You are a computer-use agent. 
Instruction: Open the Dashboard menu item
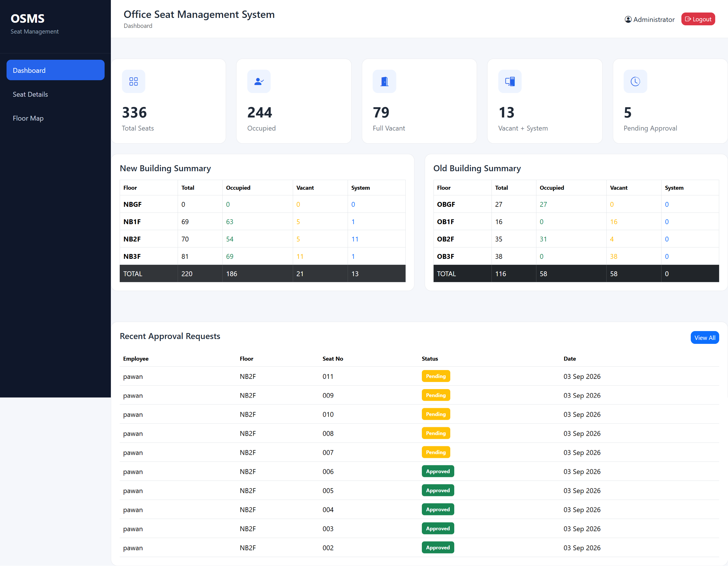[x=55, y=70]
